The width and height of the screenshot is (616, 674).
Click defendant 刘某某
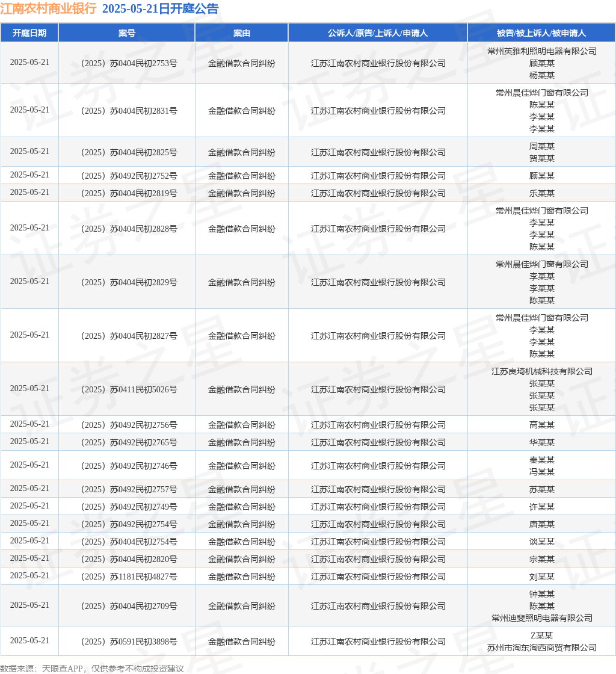pyautogui.click(x=541, y=577)
